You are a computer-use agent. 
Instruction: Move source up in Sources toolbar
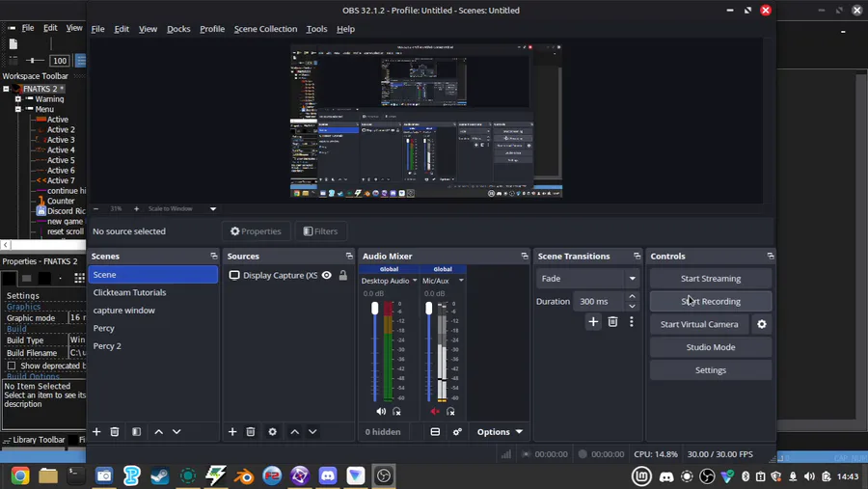coord(295,431)
